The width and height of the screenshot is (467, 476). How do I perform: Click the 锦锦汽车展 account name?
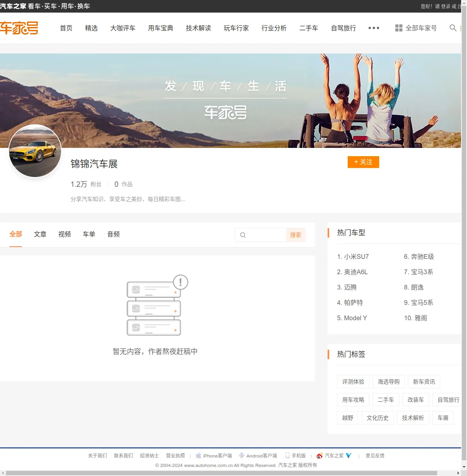point(94,164)
